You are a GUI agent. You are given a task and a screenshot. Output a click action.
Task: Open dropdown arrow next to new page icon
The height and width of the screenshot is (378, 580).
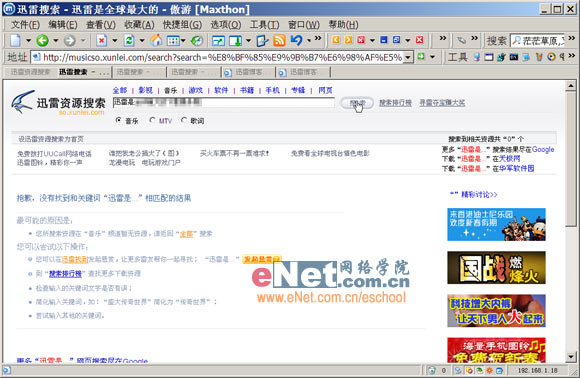coord(28,40)
